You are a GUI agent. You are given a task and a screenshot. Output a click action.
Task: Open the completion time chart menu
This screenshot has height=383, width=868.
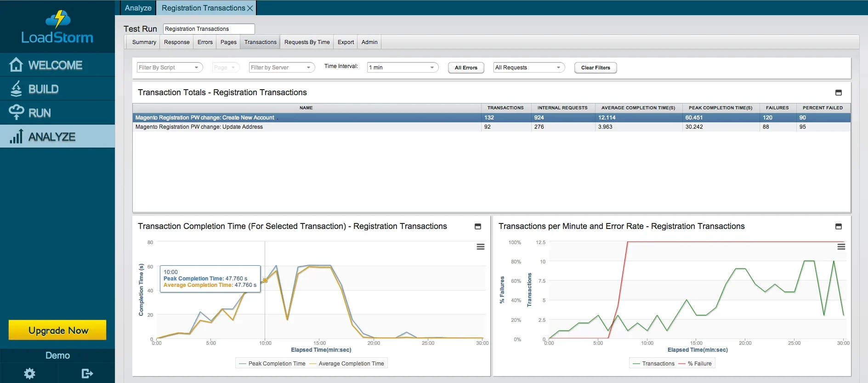tap(481, 247)
